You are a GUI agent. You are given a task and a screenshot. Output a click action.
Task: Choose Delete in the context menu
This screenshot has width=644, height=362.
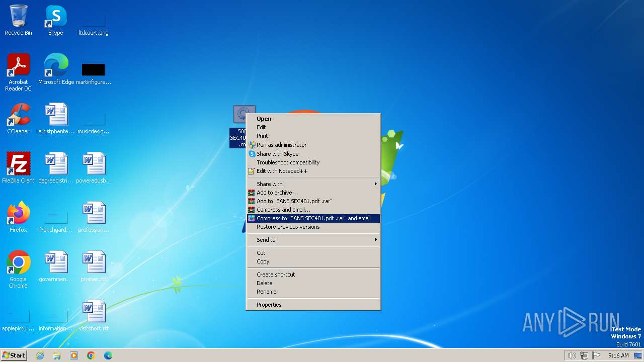pyautogui.click(x=313, y=283)
